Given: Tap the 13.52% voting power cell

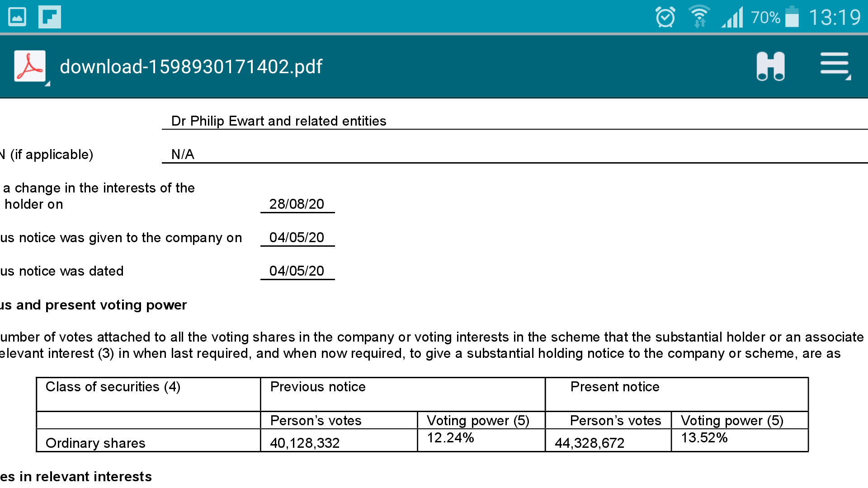Looking at the screenshot, I should pyautogui.click(x=704, y=437).
